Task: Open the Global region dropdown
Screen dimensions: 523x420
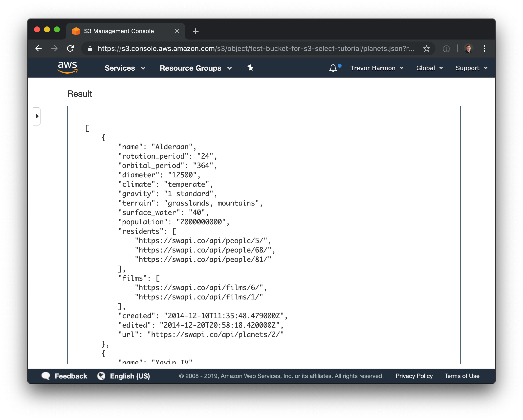Action: [429, 68]
